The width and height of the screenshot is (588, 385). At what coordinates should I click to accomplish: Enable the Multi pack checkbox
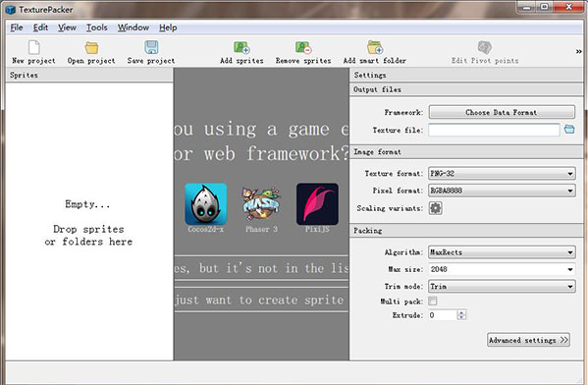coord(432,301)
